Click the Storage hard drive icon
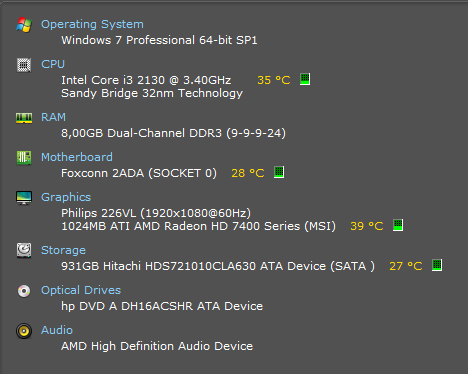Screen dimensions: 468x374 [24, 250]
